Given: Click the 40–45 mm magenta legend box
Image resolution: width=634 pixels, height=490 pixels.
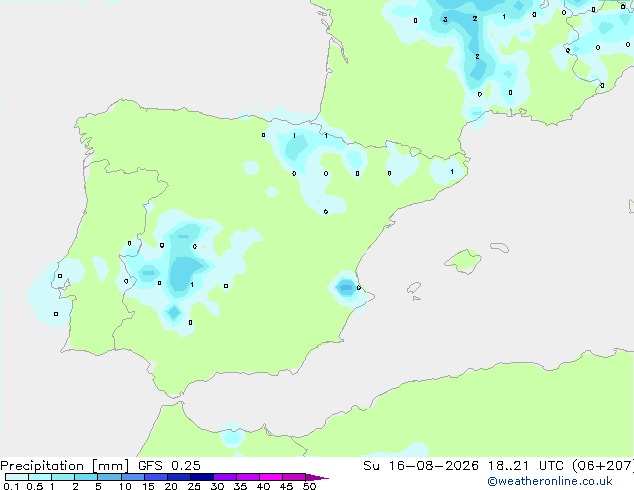Looking at the screenshot, I should pyautogui.click(x=271, y=477).
